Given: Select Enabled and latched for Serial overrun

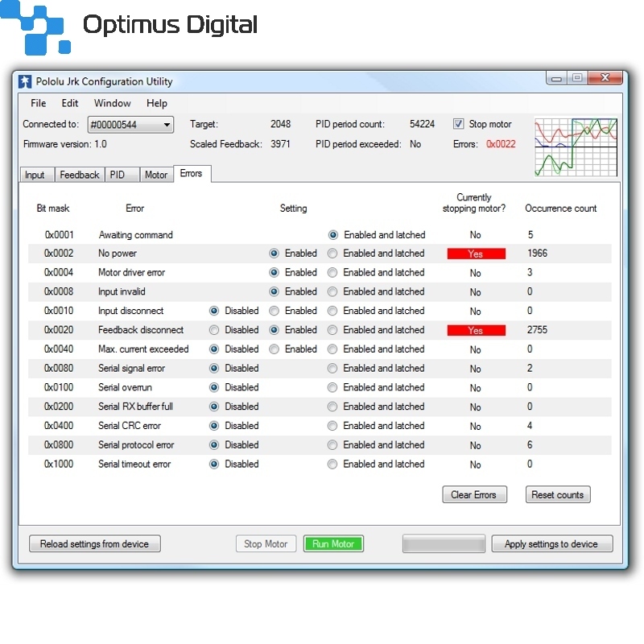Looking at the screenshot, I should coord(332,387).
